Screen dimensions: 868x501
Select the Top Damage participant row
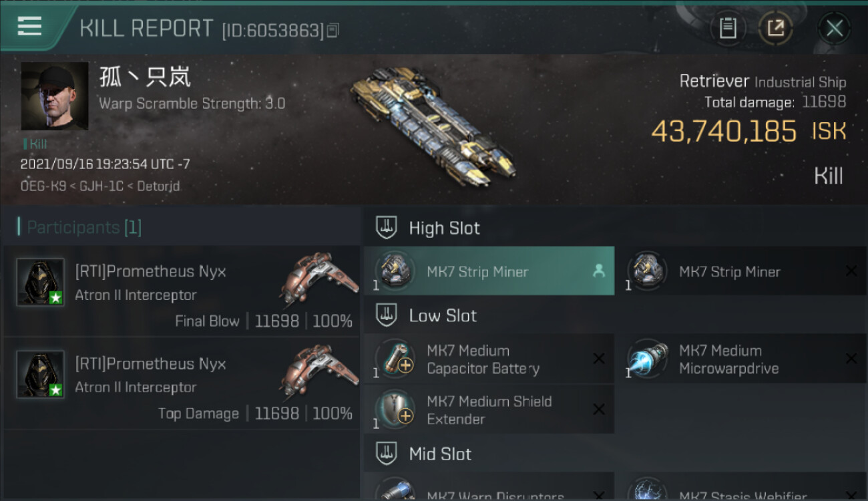coord(182,383)
